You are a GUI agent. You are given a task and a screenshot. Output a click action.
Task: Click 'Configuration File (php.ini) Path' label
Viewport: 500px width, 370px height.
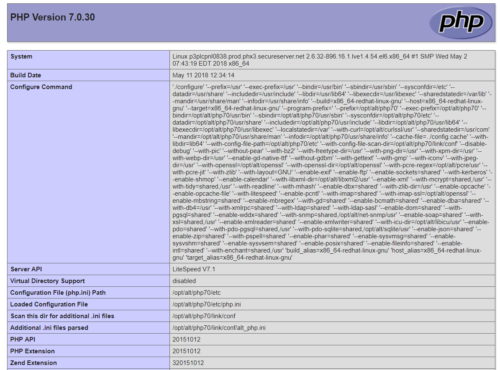[58, 293]
